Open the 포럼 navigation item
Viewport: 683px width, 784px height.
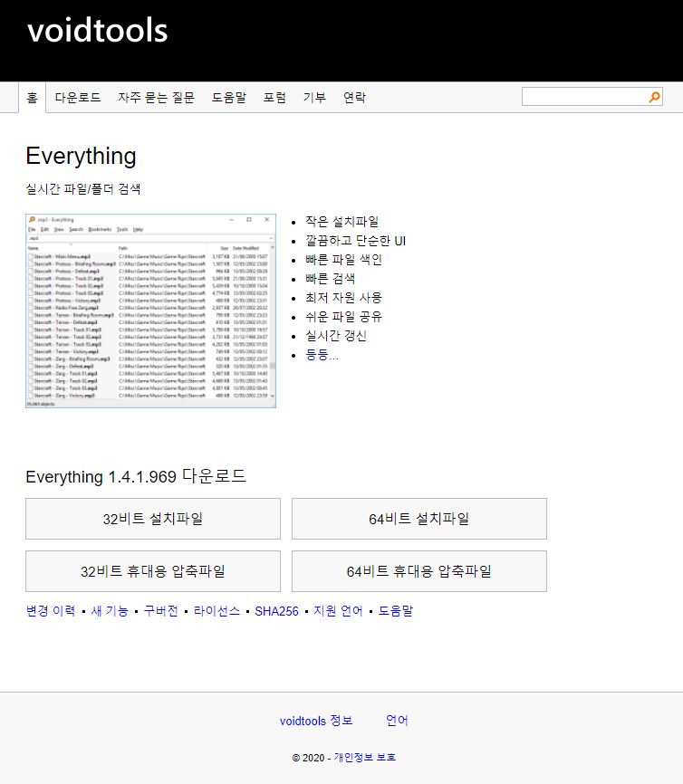(x=274, y=98)
